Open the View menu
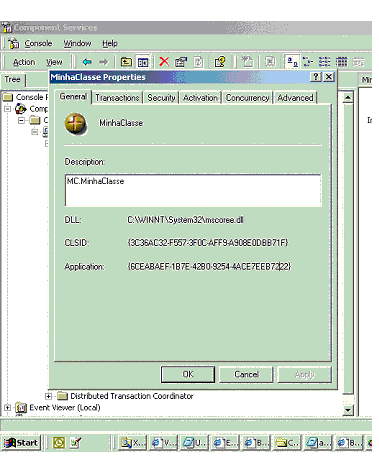 pyautogui.click(x=54, y=62)
